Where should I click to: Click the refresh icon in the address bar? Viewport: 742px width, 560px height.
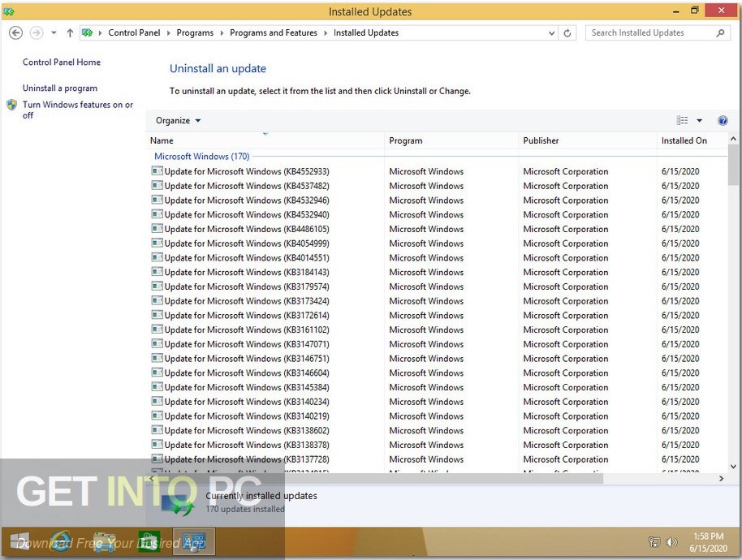(566, 32)
